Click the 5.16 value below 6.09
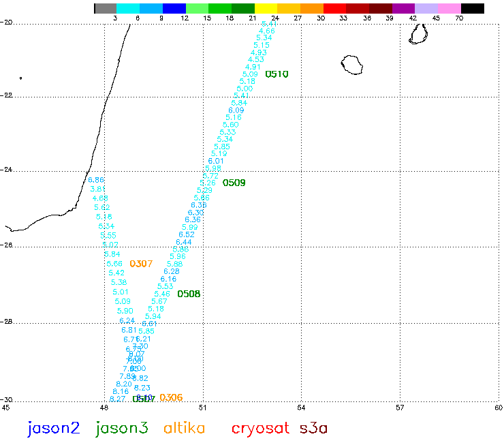The width and height of the screenshot is (504, 443). tap(234, 117)
